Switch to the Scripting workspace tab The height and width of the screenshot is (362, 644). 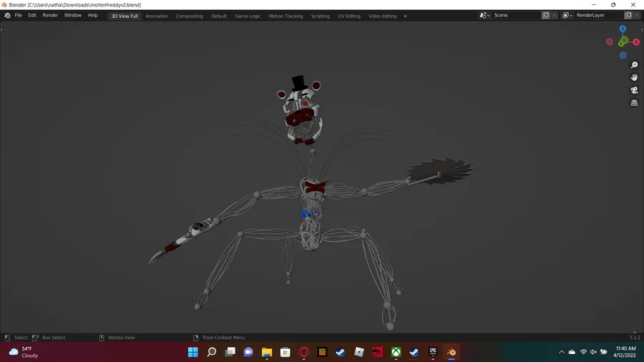point(321,16)
